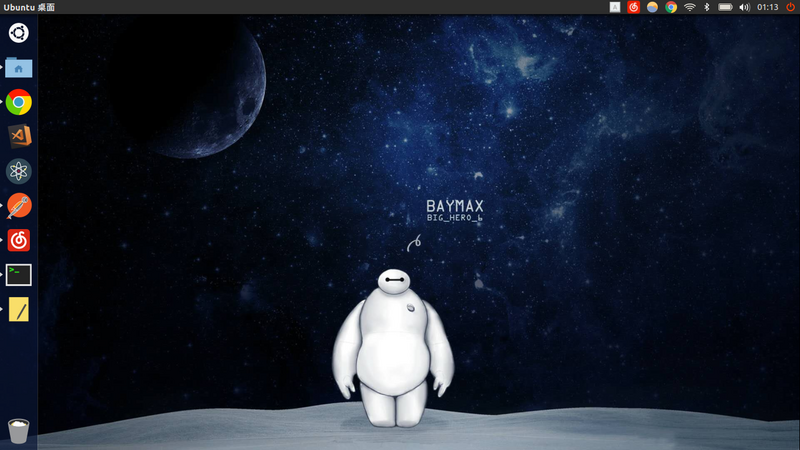This screenshot has width=800, height=450.
Task: Launch the Terminal from the dock
Action: coord(18,275)
